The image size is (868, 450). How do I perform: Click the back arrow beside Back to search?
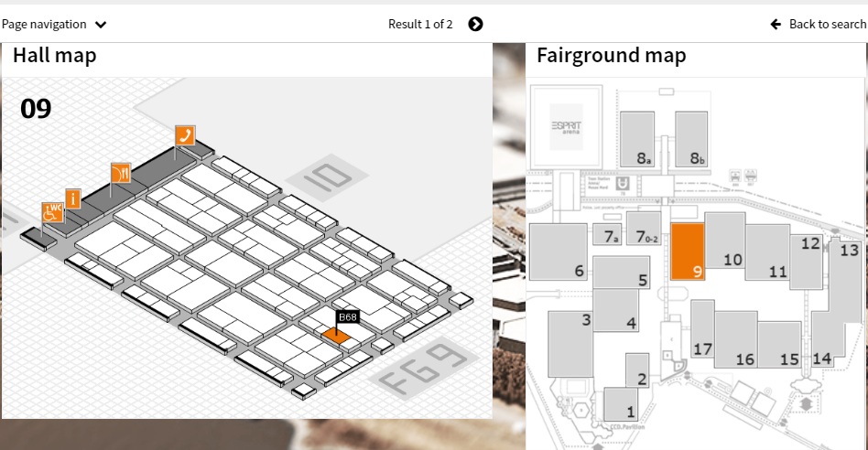point(776,24)
